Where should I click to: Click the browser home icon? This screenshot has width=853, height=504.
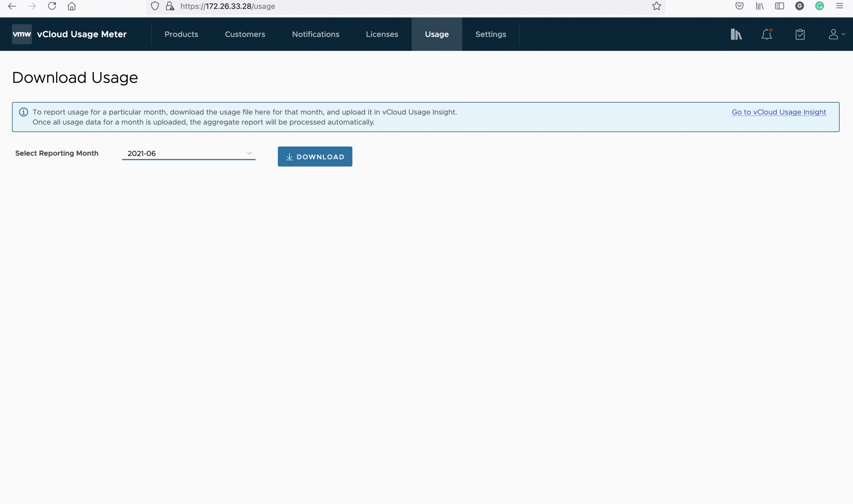[x=72, y=6]
